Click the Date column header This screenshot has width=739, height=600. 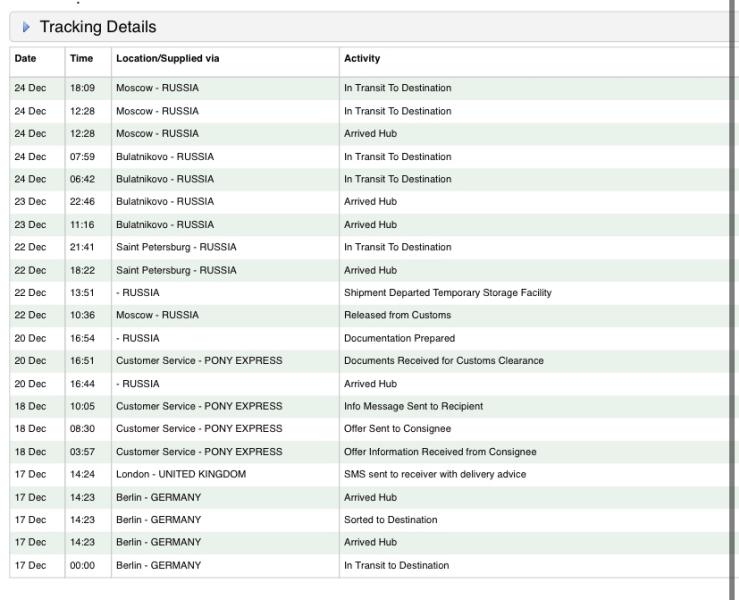(x=24, y=58)
